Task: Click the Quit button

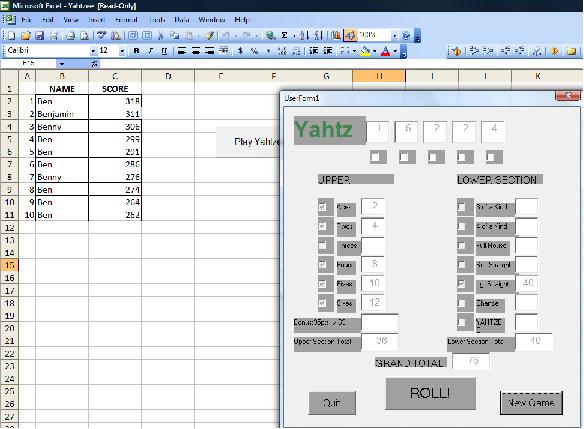Action: coord(332,403)
